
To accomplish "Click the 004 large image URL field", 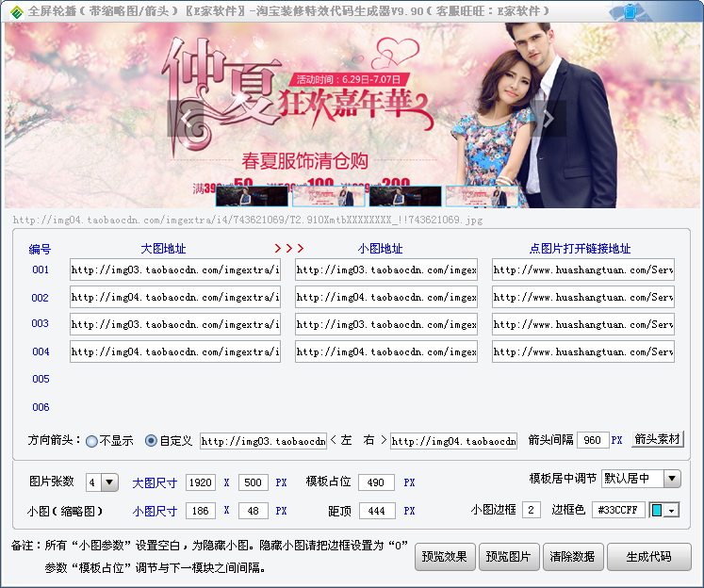I will click(175, 351).
